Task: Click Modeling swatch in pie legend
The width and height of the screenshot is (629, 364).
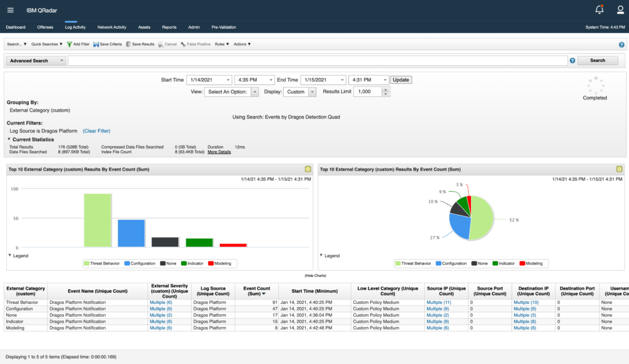Action: [522, 263]
